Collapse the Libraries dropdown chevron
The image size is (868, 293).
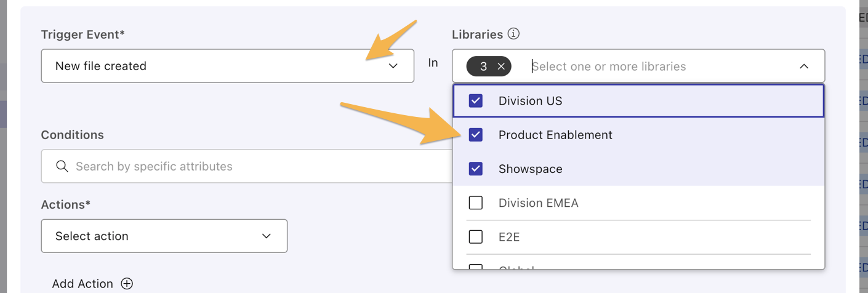804,66
